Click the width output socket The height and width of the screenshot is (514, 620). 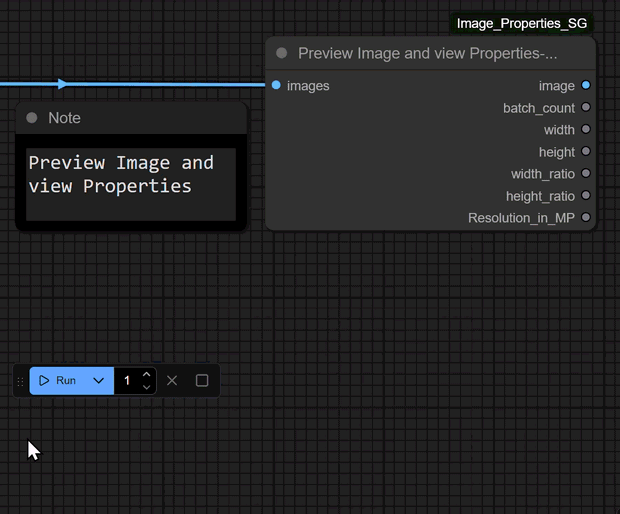[x=586, y=130]
